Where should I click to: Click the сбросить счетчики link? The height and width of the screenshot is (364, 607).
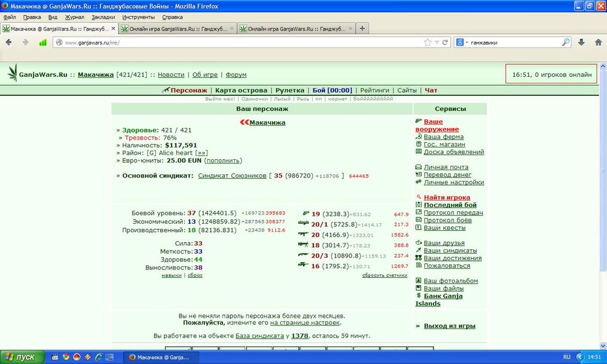point(385,275)
